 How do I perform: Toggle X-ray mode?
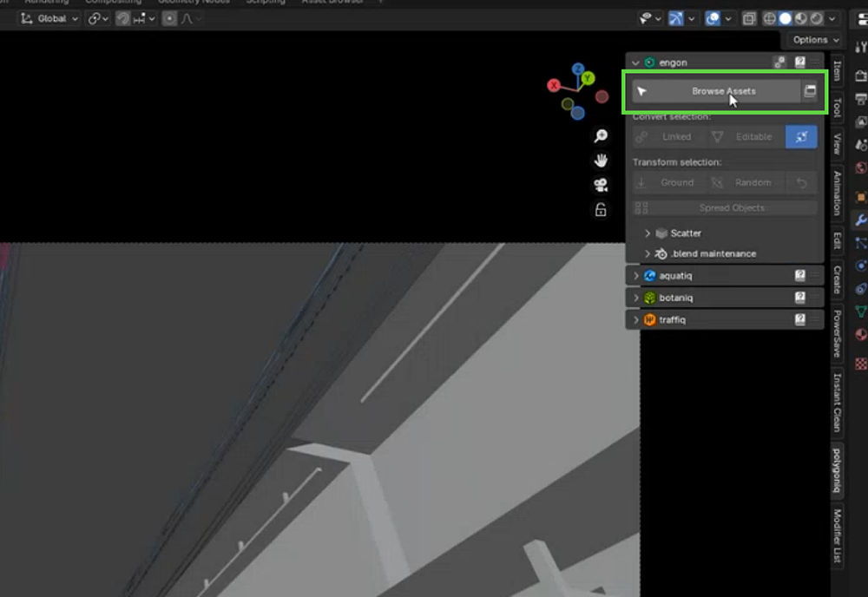tap(749, 19)
